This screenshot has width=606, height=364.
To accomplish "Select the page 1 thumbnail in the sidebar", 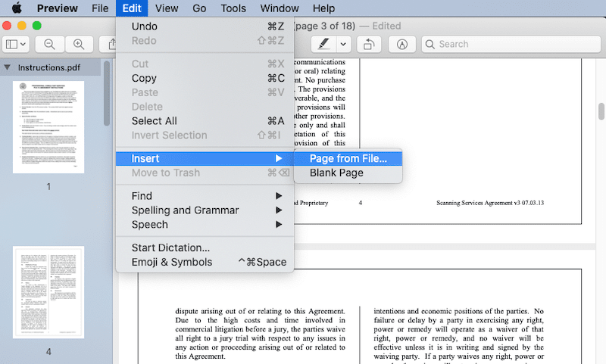I will pyautogui.click(x=48, y=127).
